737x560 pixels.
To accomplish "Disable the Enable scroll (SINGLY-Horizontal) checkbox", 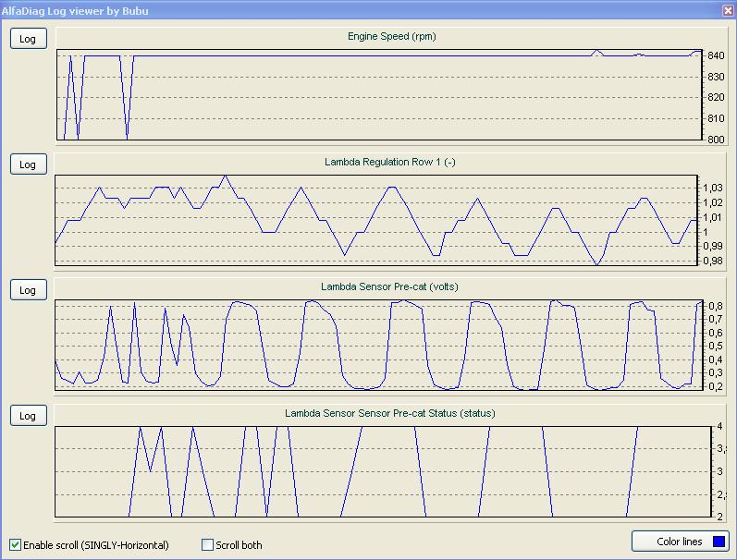I will [15, 544].
